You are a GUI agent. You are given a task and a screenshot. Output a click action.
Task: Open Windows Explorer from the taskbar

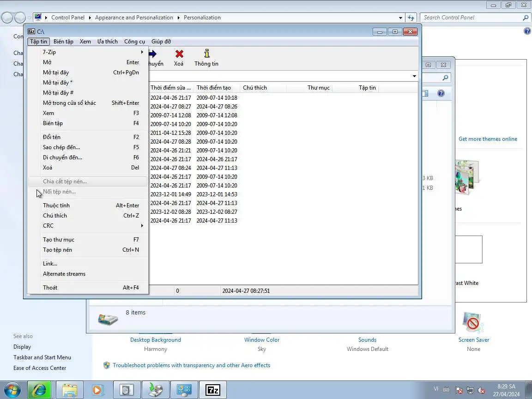[70, 390]
